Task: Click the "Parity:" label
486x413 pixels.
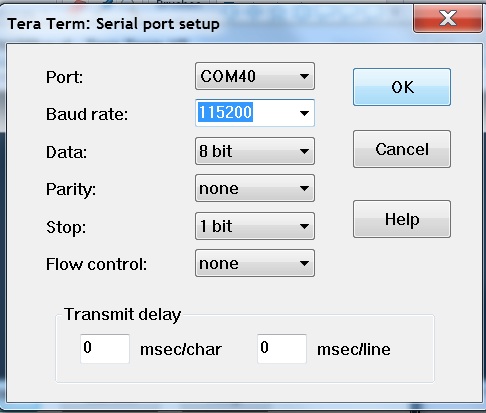Action: click(x=71, y=190)
